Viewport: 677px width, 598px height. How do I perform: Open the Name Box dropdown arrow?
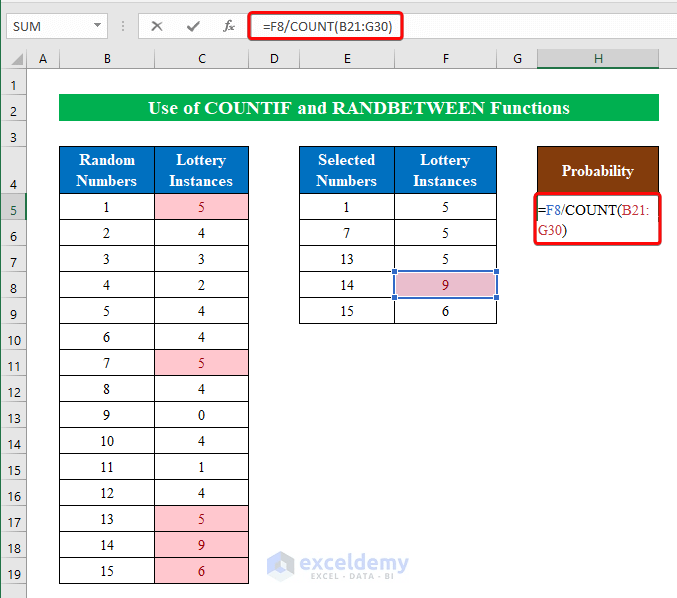pos(98,25)
